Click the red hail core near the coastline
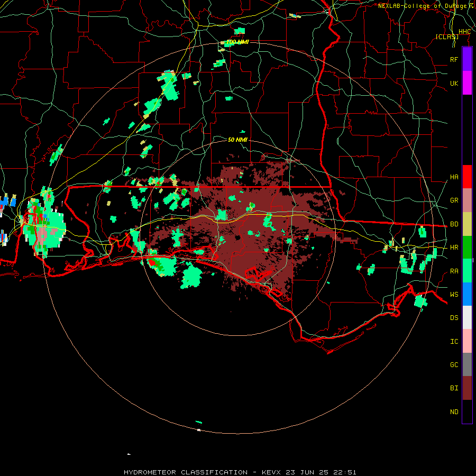This screenshot has height=476, width=476. pos(153,262)
